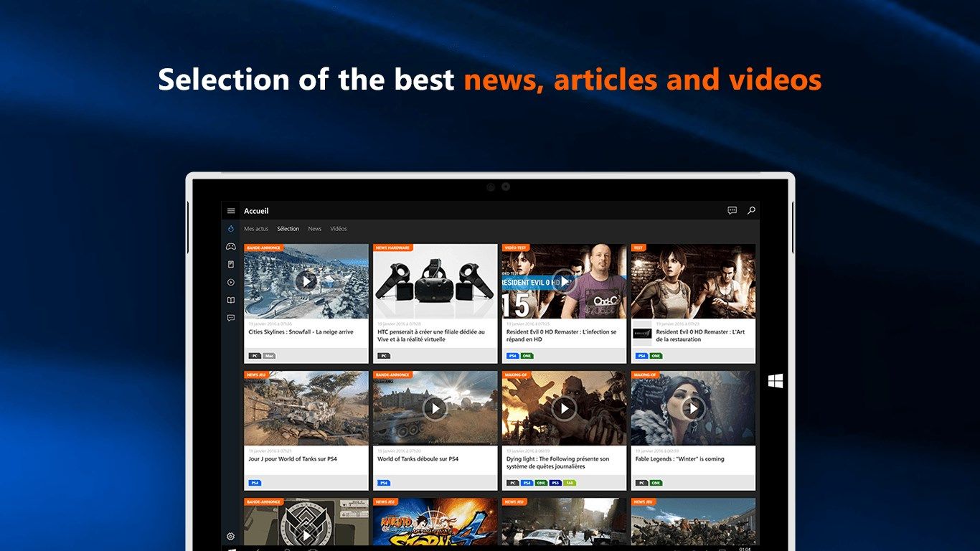Click Bande-annonce label on Cities Skylines card
Viewport: 980px width, 551px height.
click(263, 248)
